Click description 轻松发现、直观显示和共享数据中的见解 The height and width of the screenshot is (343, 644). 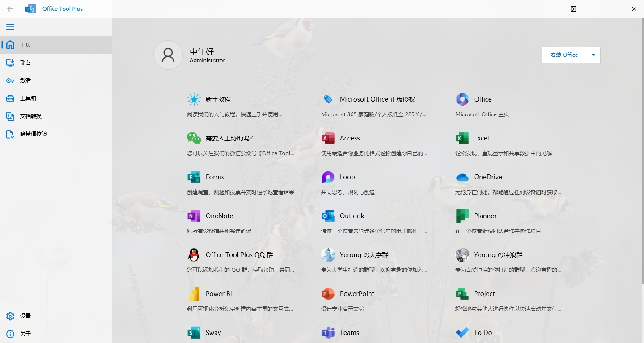click(504, 153)
